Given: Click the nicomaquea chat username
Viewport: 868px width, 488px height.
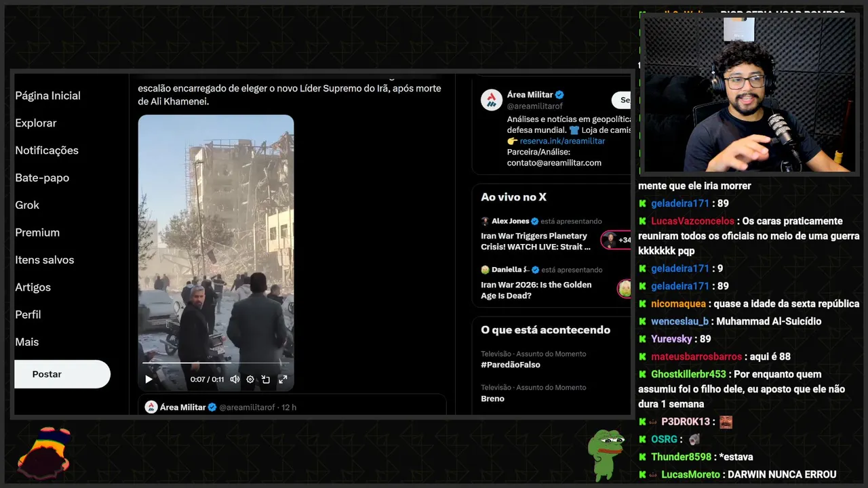Looking at the screenshot, I should (x=678, y=304).
